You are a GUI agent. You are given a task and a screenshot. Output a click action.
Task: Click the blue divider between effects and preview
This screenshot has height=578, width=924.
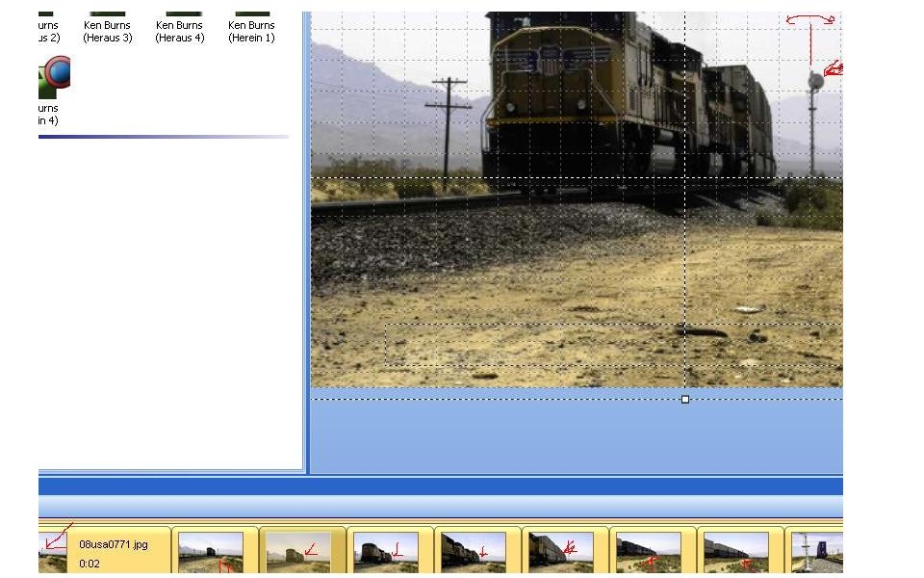pyautogui.click(x=307, y=241)
